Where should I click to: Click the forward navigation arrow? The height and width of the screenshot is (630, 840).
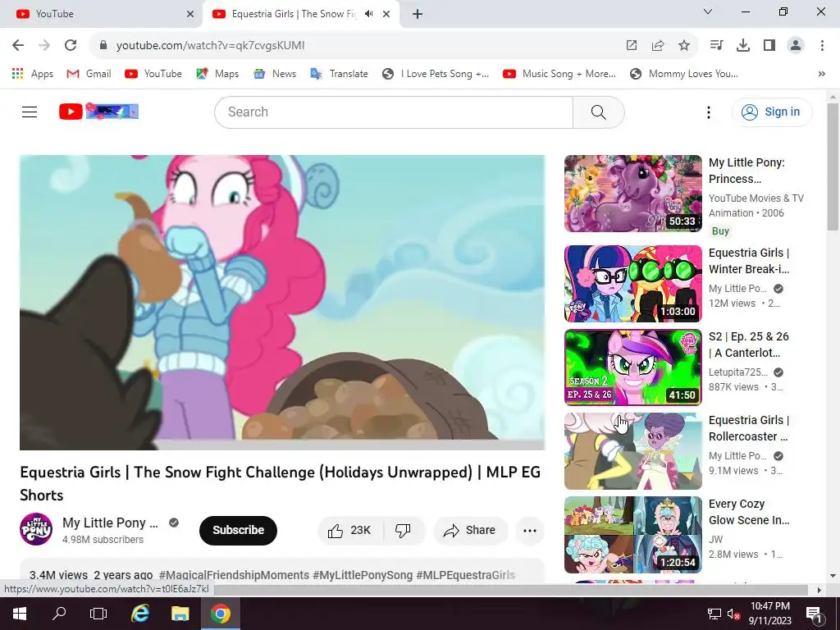pyautogui.click(x=44, y=46)
